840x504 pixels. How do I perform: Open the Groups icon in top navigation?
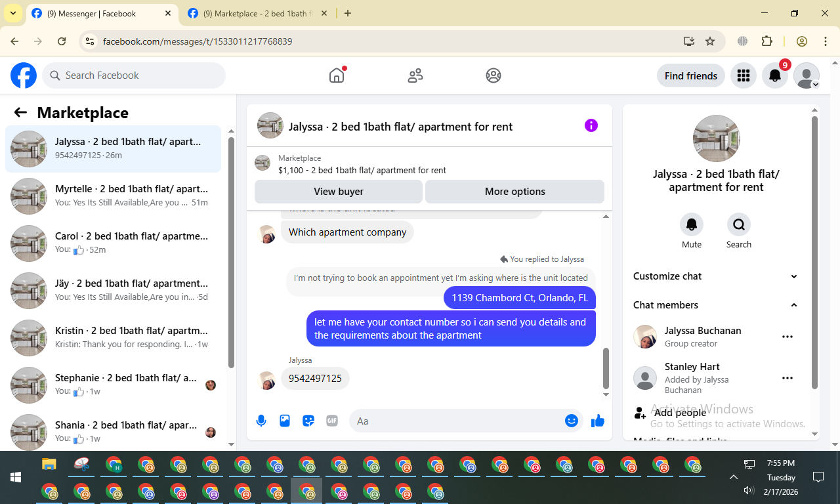(x=493, y=75)
